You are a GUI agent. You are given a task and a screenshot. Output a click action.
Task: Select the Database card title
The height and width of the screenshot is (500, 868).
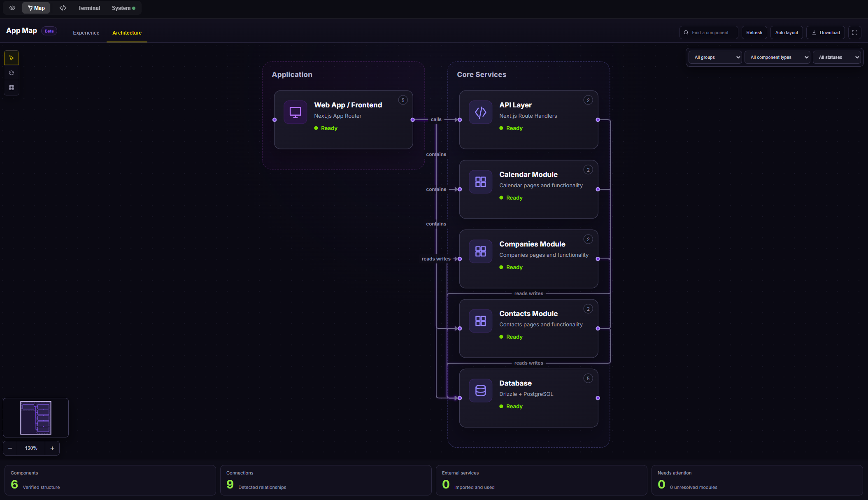click(x=515, y=383)
